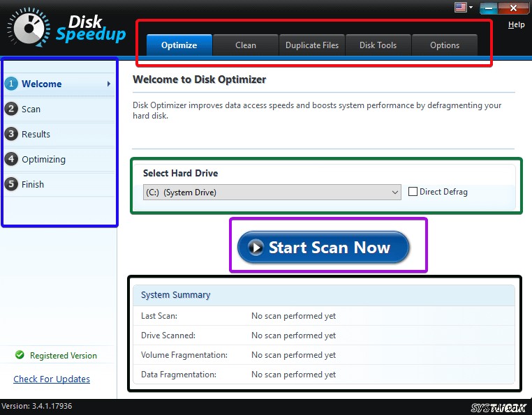
Task: Select the Options tab
Action: point(445,45)
